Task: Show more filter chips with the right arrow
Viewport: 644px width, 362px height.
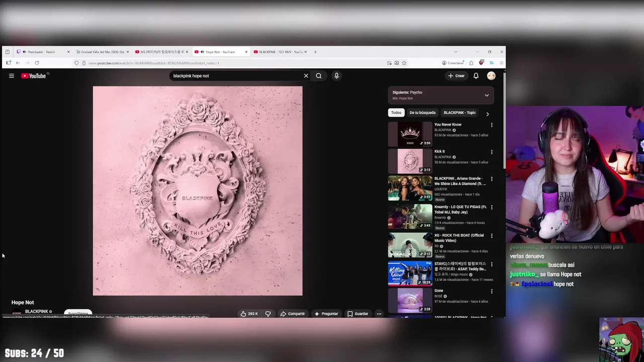Action: pos(487,114)
